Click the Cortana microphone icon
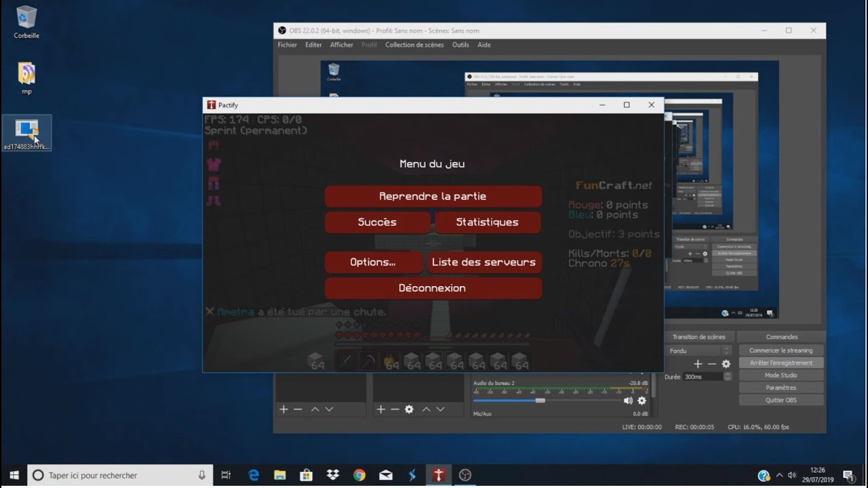Screen dimensions: 868x488 [x=202, y=475]
